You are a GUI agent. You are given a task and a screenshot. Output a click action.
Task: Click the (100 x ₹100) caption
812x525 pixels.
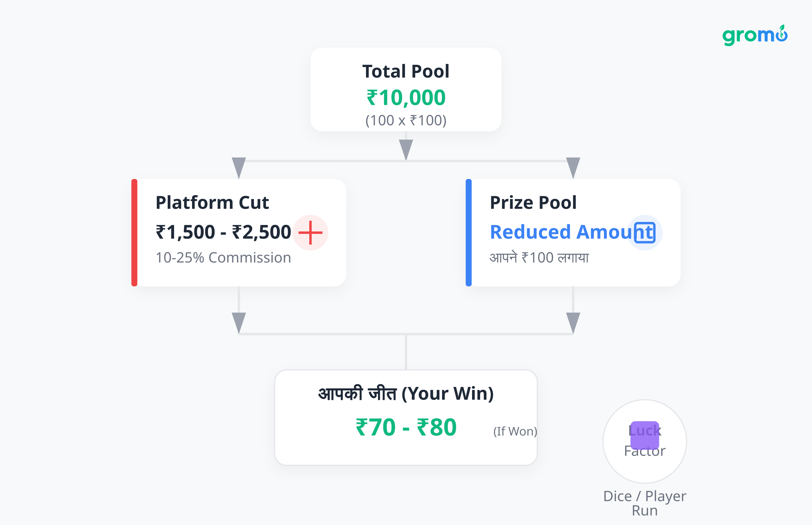pyautogui.click(x=406, y=120)
